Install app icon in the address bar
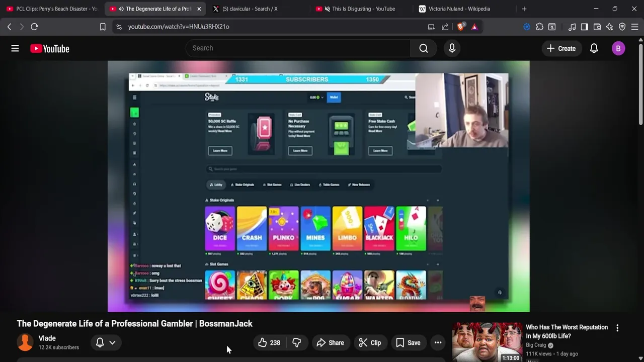 click(431, 27)
